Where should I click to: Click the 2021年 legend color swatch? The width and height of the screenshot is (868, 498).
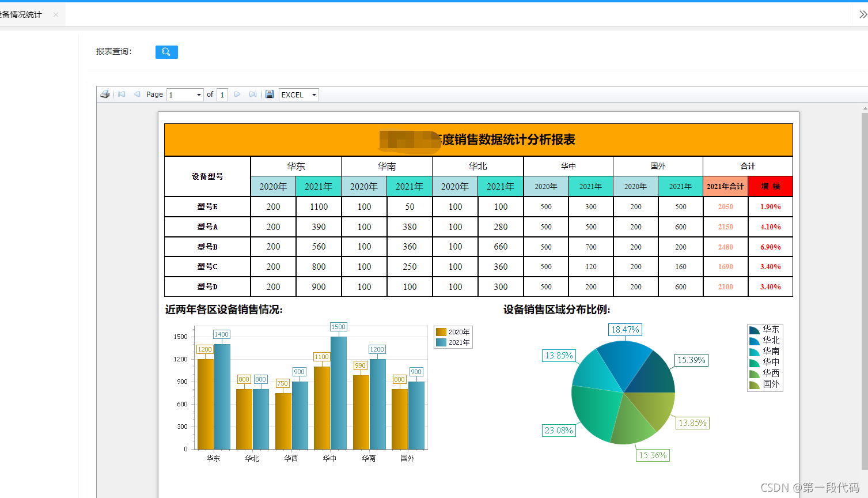(441, 342)
